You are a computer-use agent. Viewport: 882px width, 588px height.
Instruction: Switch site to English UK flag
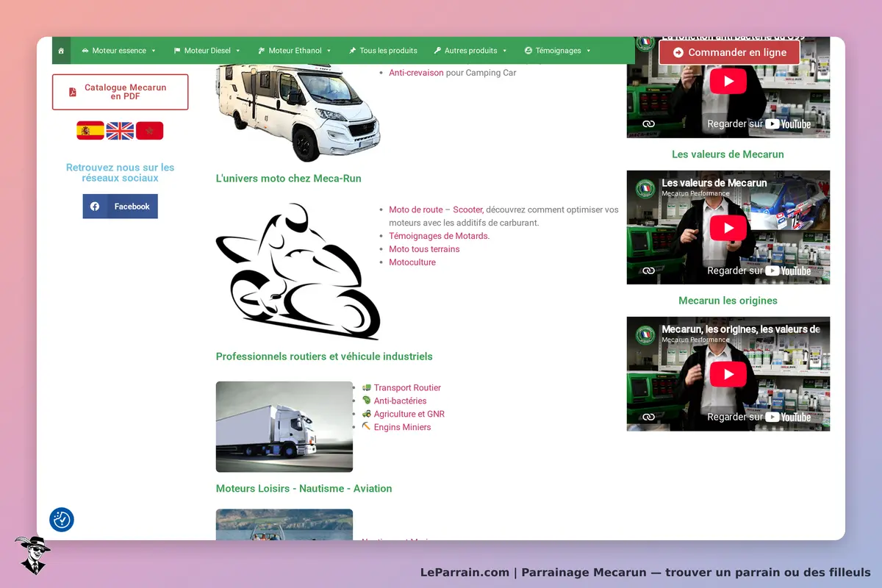120,131
